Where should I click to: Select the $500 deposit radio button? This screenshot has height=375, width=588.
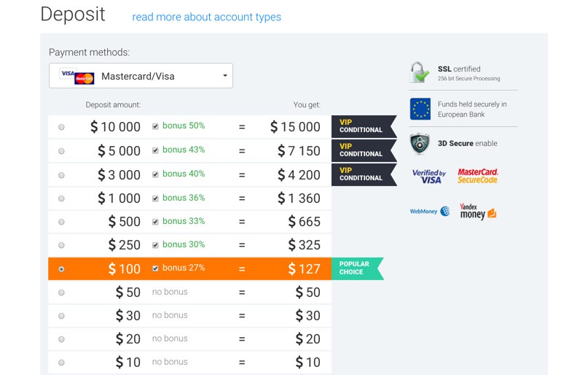(61, 222)
